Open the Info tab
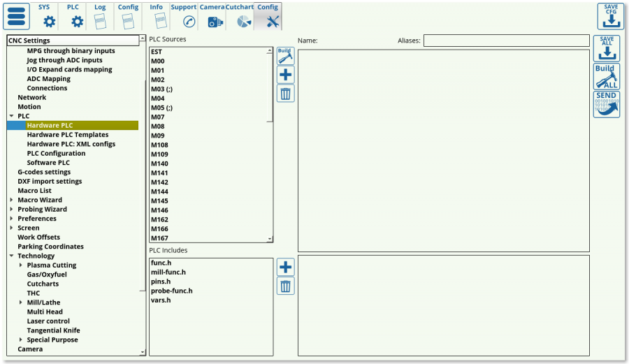Image resolution: width=629 pixels, height=364 pixels. (157, 17)
